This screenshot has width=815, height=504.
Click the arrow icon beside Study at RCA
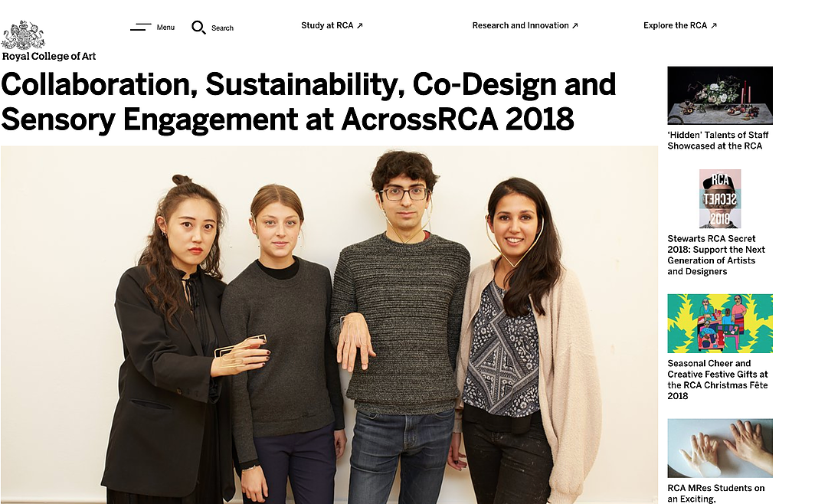(360, 25)
